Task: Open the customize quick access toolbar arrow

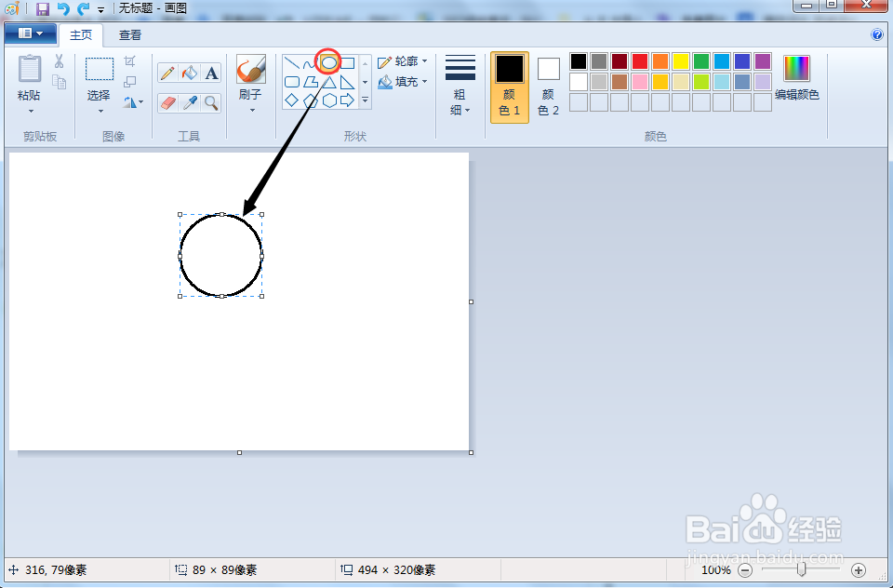Action: click(x=100, y=9)
